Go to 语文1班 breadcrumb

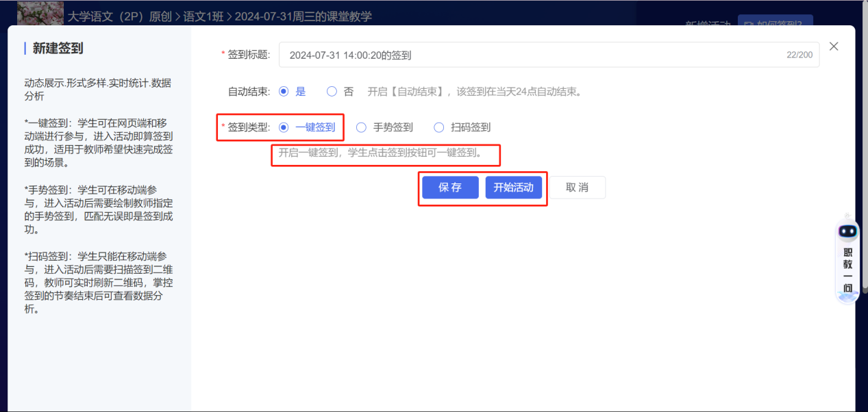tap(203, 16)
